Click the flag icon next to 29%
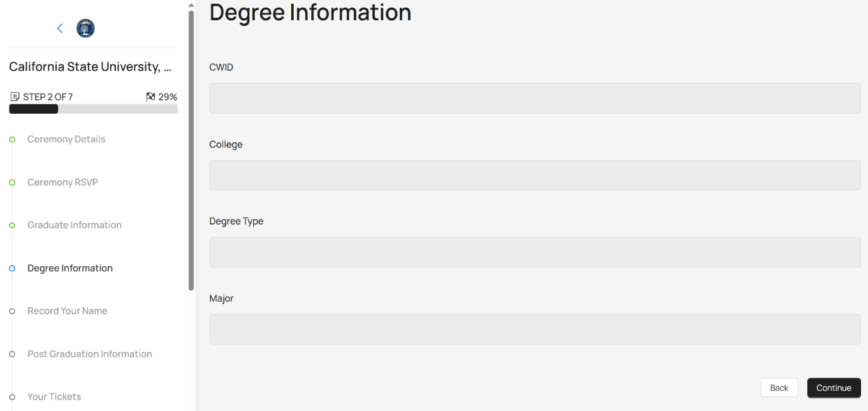The width and height of the screenshot is (868, 411). 150,97
